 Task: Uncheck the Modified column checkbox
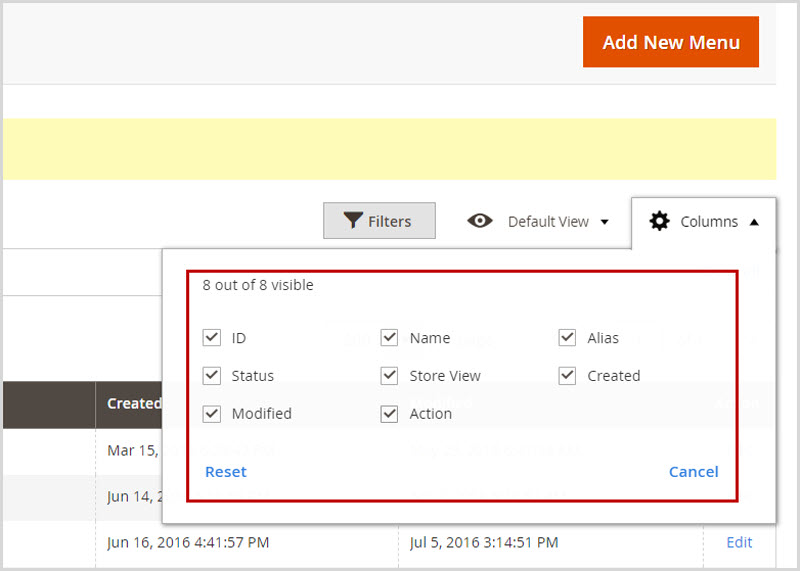pyautogui.click(x=212, y=413)
